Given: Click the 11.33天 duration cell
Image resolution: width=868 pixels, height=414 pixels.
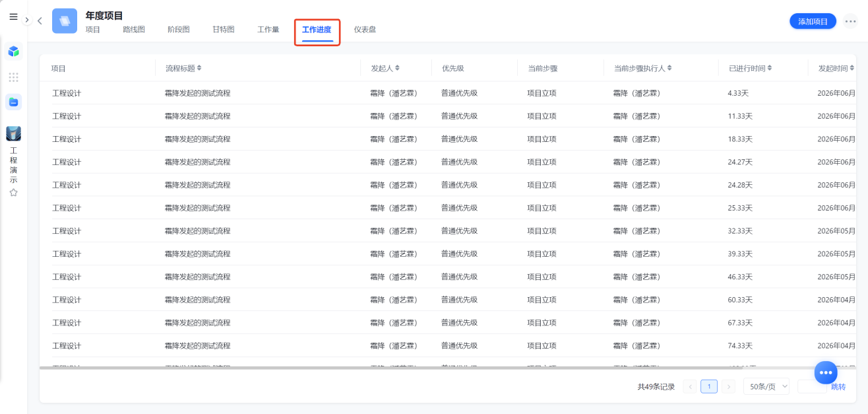Looking at the screenshot, I should pos(740,116).
